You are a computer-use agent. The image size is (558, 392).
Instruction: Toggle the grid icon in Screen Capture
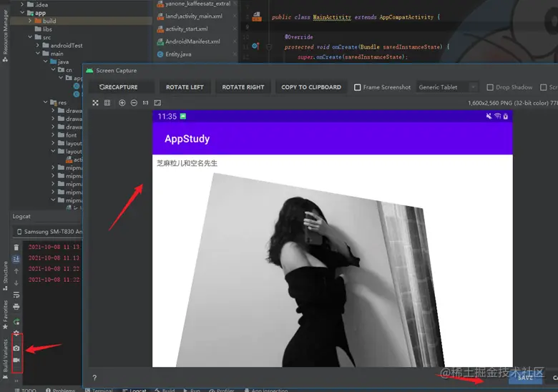107,103
